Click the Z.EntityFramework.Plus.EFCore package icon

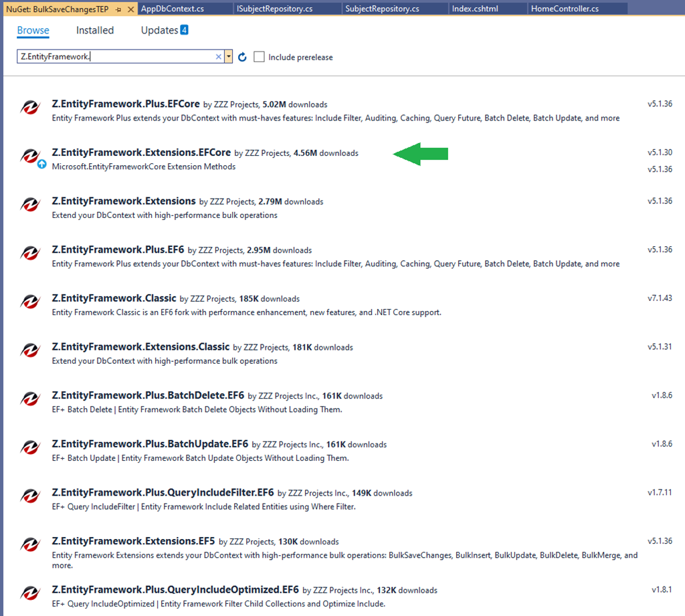30,108
